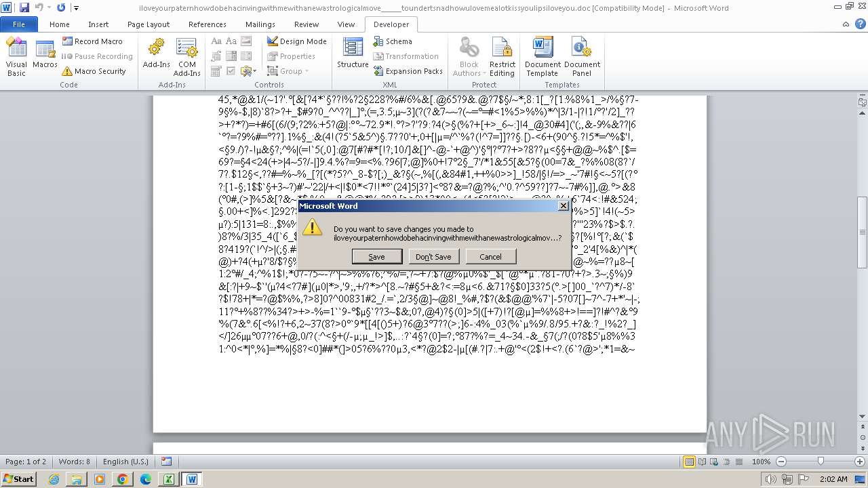Switch to the Mailings tab
The width and height of the screenshot is (868, 488).
point(260,24)
